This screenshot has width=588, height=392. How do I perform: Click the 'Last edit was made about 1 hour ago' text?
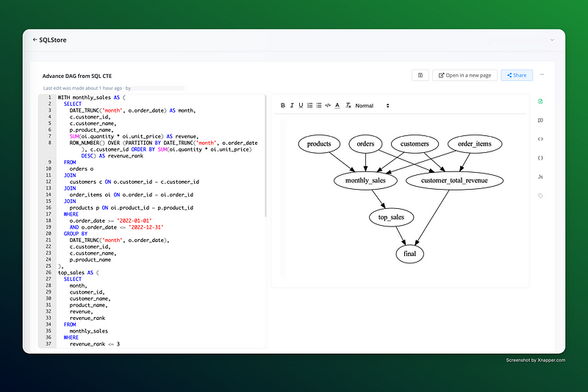(x=83, y=88)
